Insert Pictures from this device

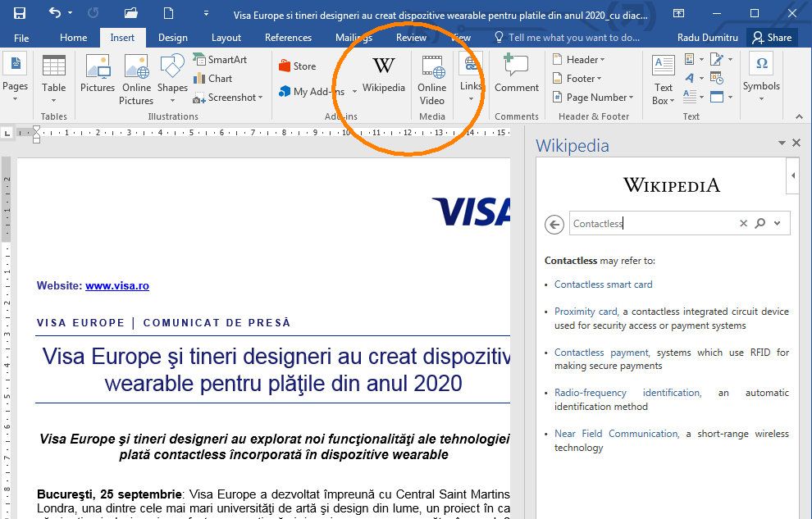tap(98, 74)
